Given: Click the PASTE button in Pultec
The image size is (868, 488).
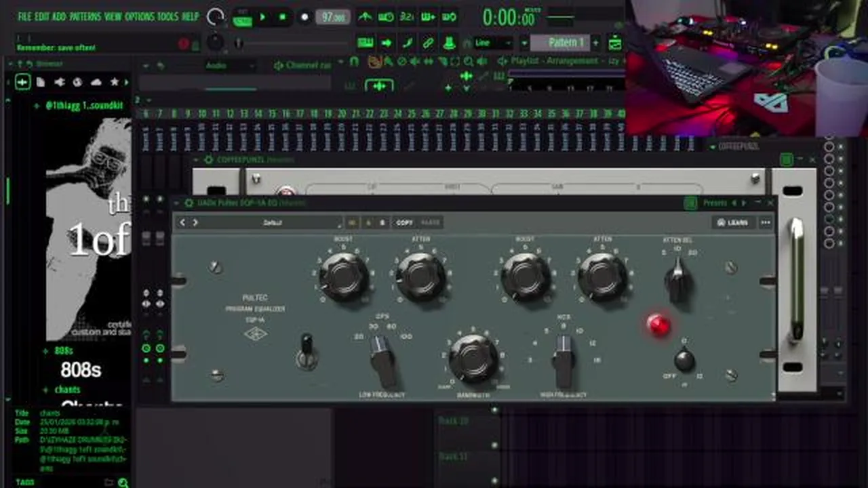Looking at the screenshot, I should (x=430, y=222).
